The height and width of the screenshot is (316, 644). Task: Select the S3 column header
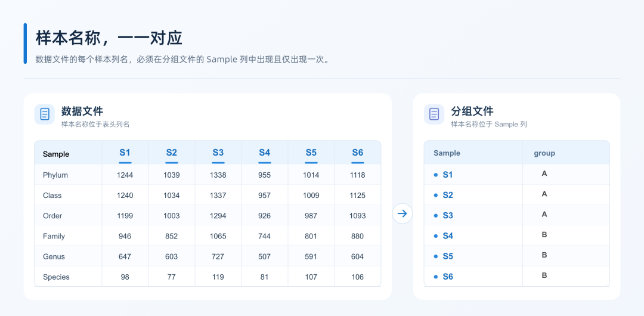[x=218, y=153]
